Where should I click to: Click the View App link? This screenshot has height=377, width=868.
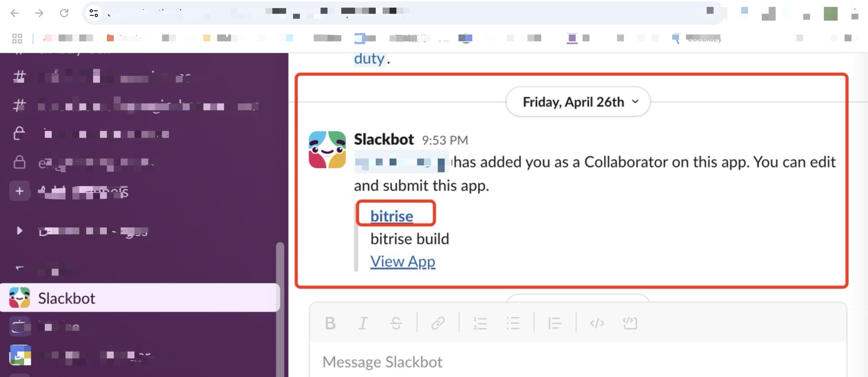403,262
